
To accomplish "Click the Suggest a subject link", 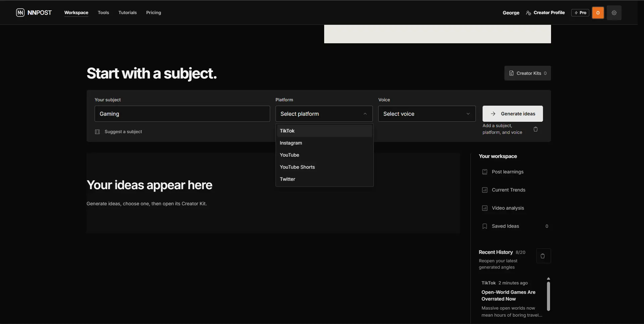I will tap(123, 132).
